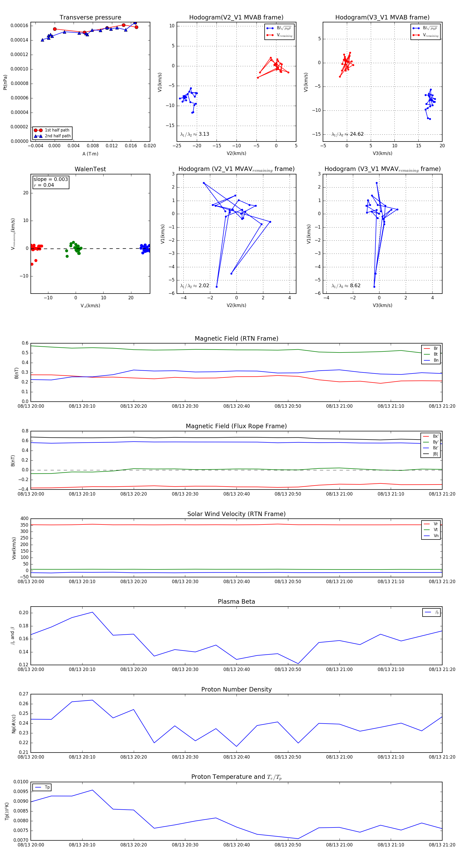Click the 'WalenTest' plot title
The height and width of the screenshot is (868, 473).
[x=90, y=169]
